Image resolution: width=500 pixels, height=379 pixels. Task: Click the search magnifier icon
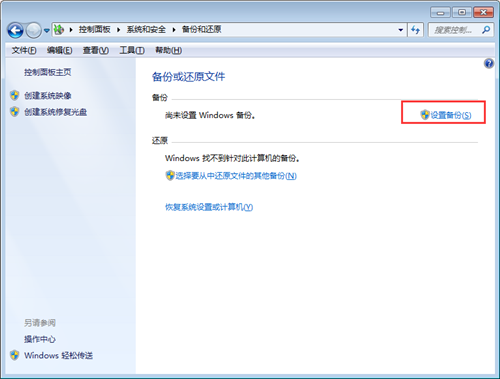pyautogui.click(x=486, y=30)
